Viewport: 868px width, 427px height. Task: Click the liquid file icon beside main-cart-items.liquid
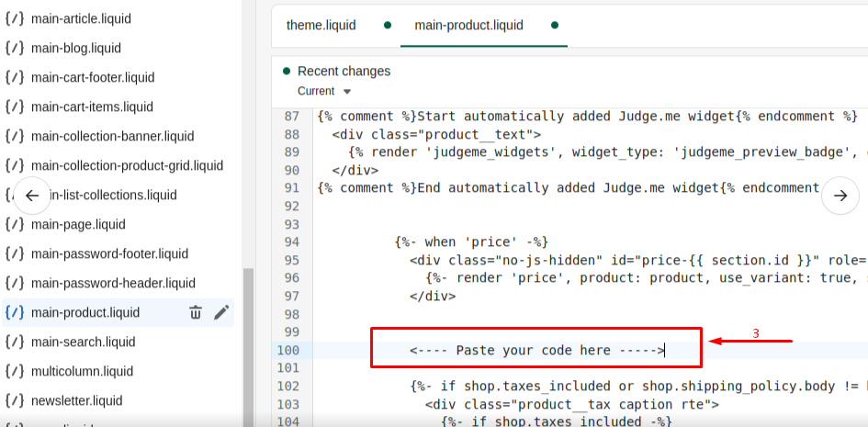coord(15,107)
